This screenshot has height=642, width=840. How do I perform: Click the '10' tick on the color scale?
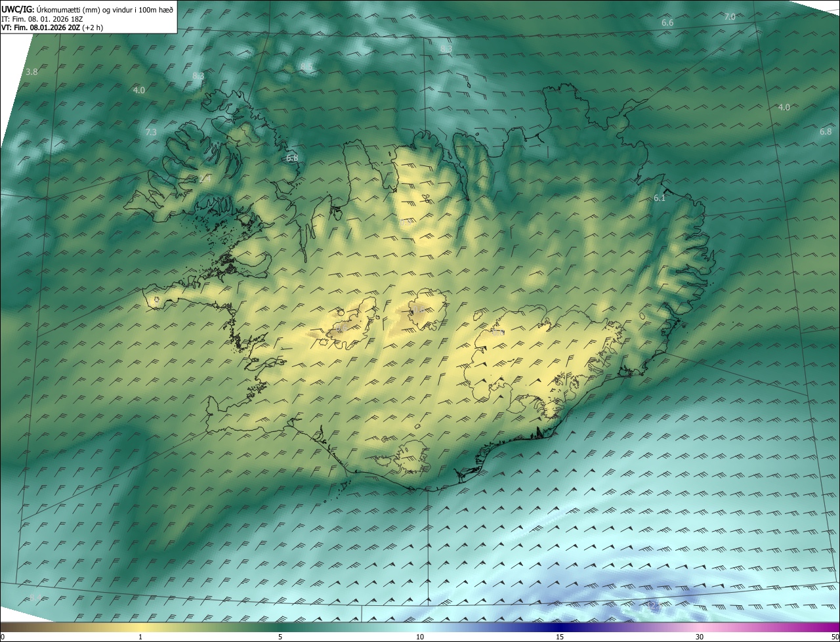coord(420,637)
